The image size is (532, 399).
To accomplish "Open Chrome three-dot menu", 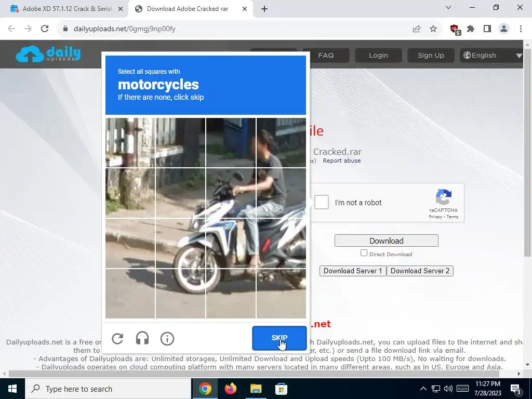I will pyautogui.click(x=521, y=29).
